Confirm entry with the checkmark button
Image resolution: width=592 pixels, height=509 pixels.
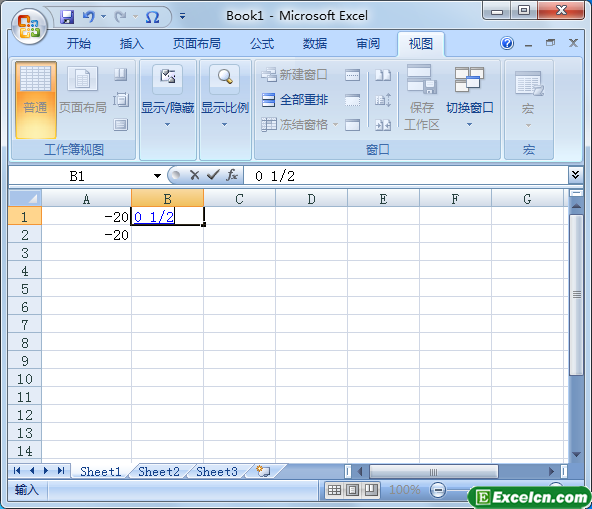213,175
